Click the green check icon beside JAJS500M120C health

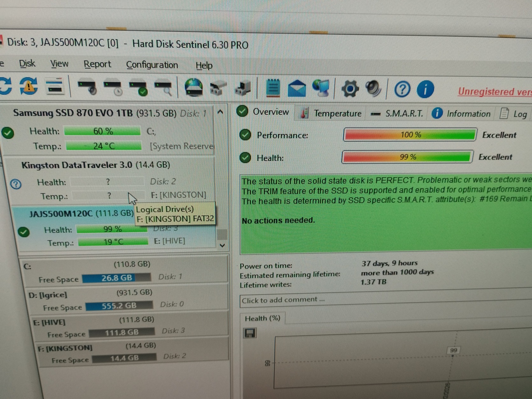(x=24, y=232)
